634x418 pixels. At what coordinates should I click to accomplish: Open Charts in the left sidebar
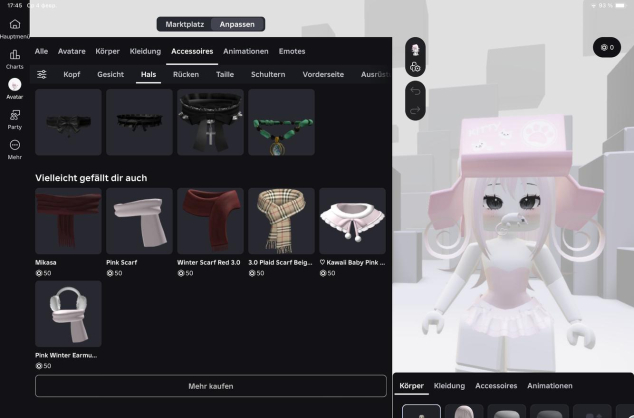(x=14, y=58)
